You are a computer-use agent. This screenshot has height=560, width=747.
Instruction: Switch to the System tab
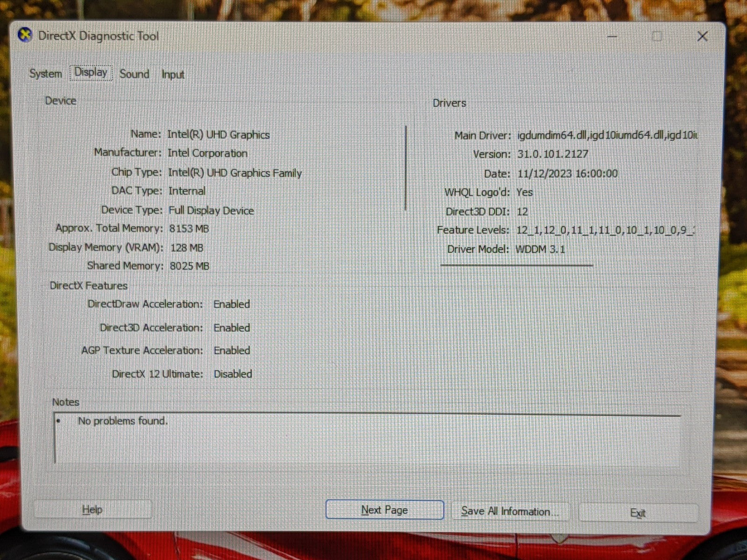pos(45,74)
